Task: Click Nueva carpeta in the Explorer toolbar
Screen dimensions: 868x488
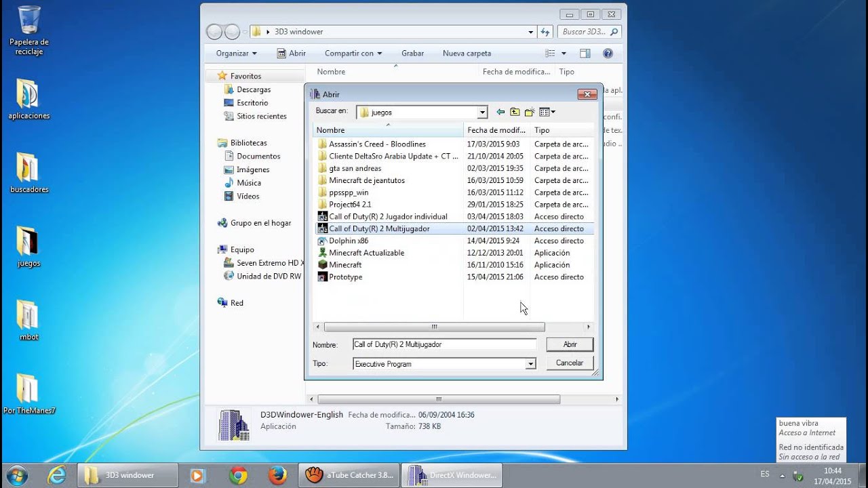Action: (x=467, y=53)
